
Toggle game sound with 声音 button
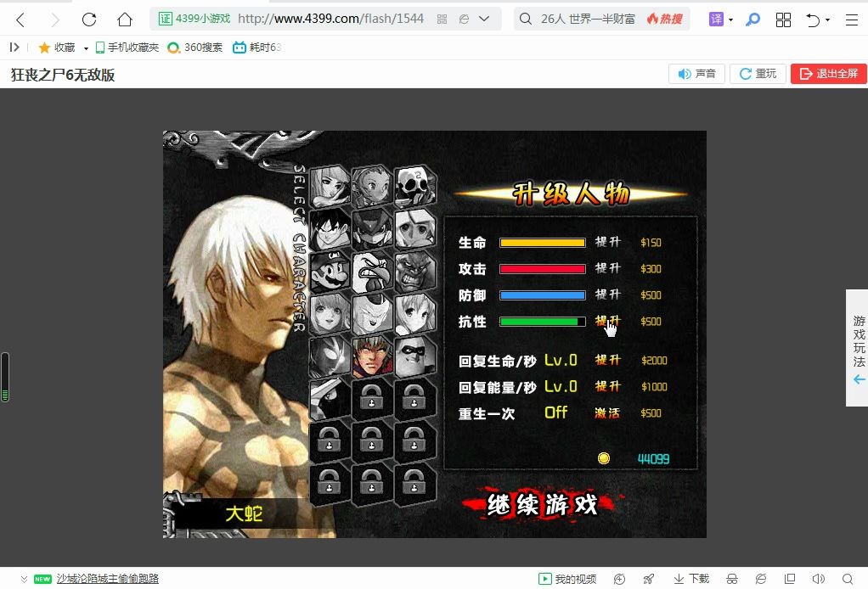pyautogui.click(x=696, y=74)
